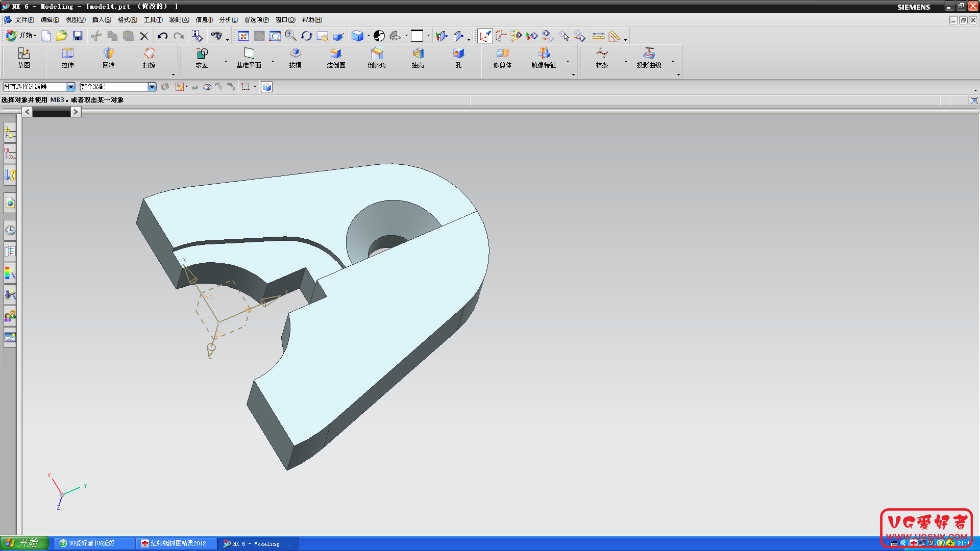The height and width of the screenshot is (551, 980).
Task: Create a Datum Plane (基准平面)
Action: (x=249, y=58)
